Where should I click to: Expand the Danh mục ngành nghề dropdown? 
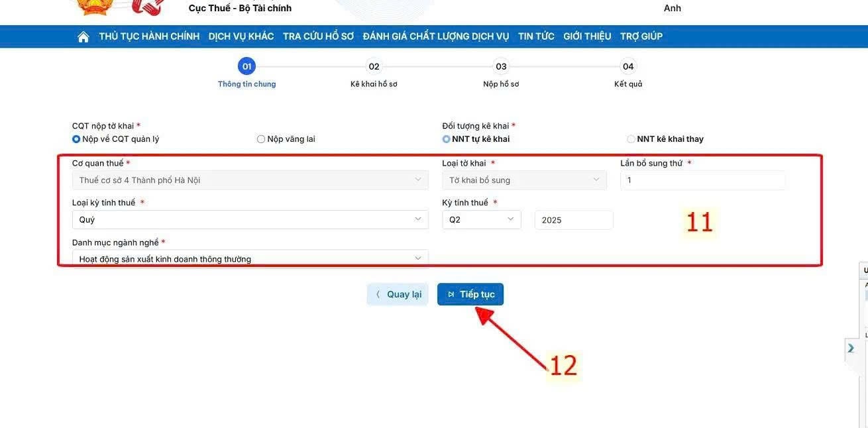(x=250, y=259)
